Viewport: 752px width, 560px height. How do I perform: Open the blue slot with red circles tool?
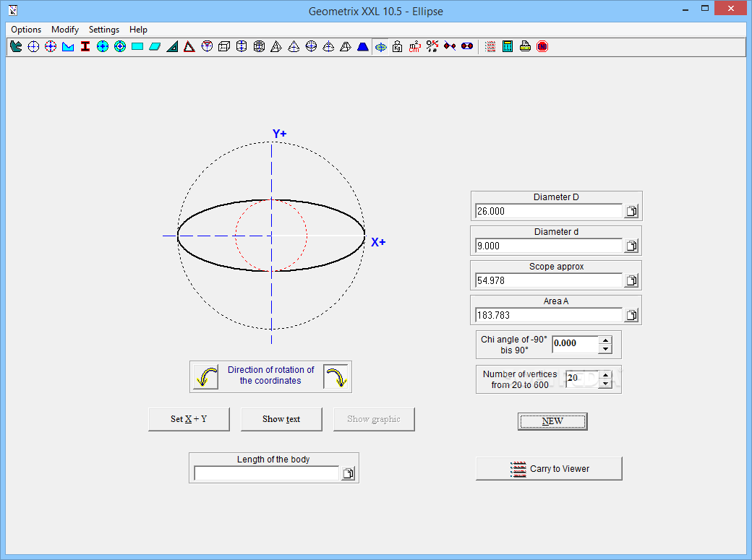pos(467,46)
